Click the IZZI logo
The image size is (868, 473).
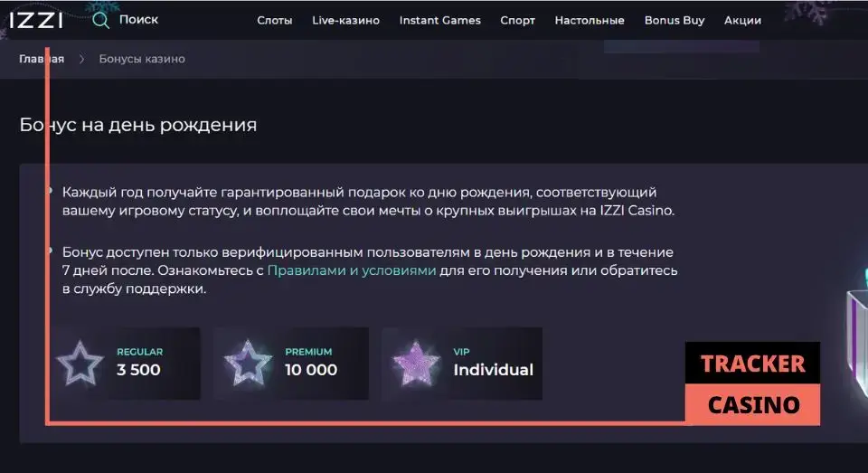[36, 21]
